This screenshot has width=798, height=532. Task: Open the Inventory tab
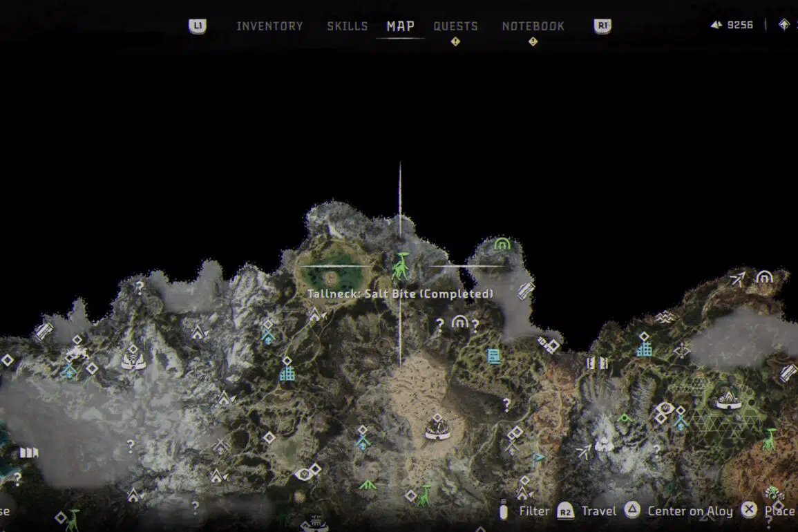(269, 26)
